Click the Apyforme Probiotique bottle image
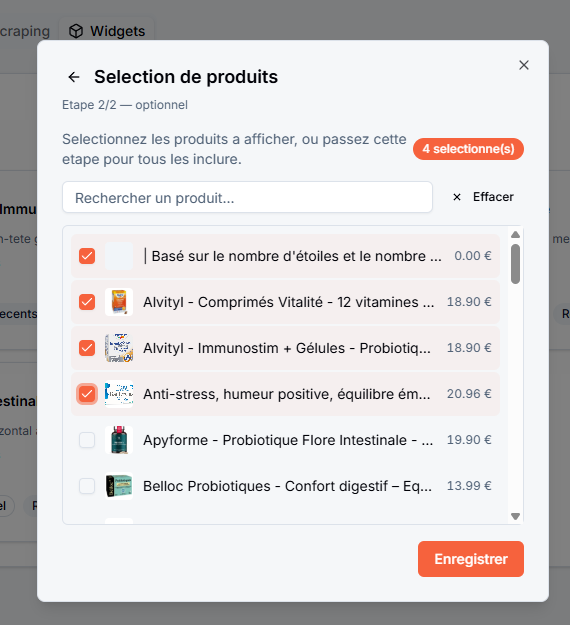Screen dimensions: 570x625 [119, 440]
